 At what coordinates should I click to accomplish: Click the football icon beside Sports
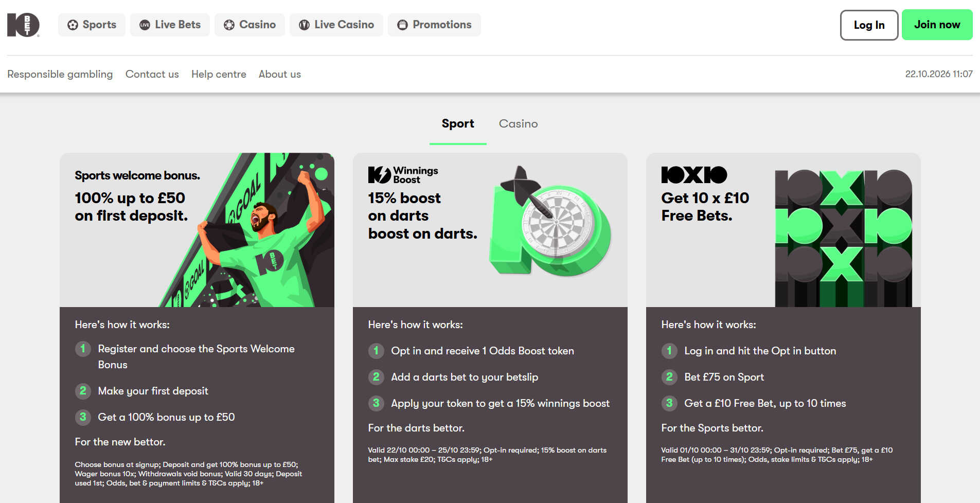click(x=73, y=25)
